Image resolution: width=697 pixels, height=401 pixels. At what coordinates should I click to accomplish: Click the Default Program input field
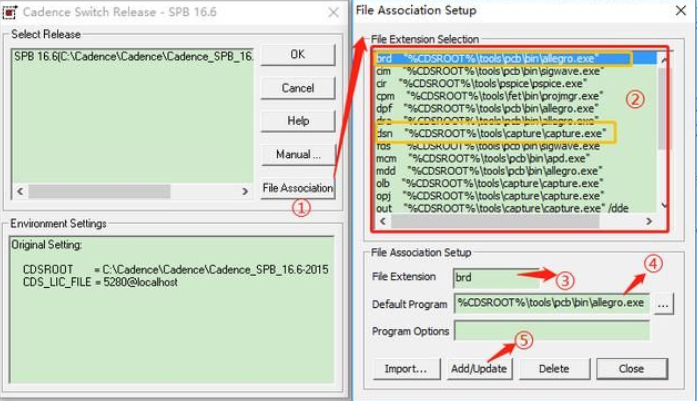click(x=551, y=303)
